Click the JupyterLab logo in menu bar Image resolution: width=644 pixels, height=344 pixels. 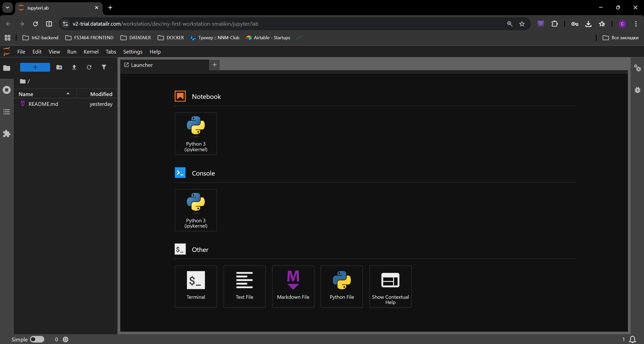coord(7,51)
